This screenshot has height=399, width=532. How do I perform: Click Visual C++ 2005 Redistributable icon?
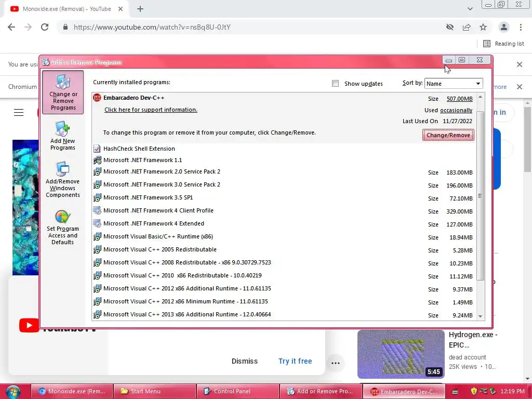point(97,250)
